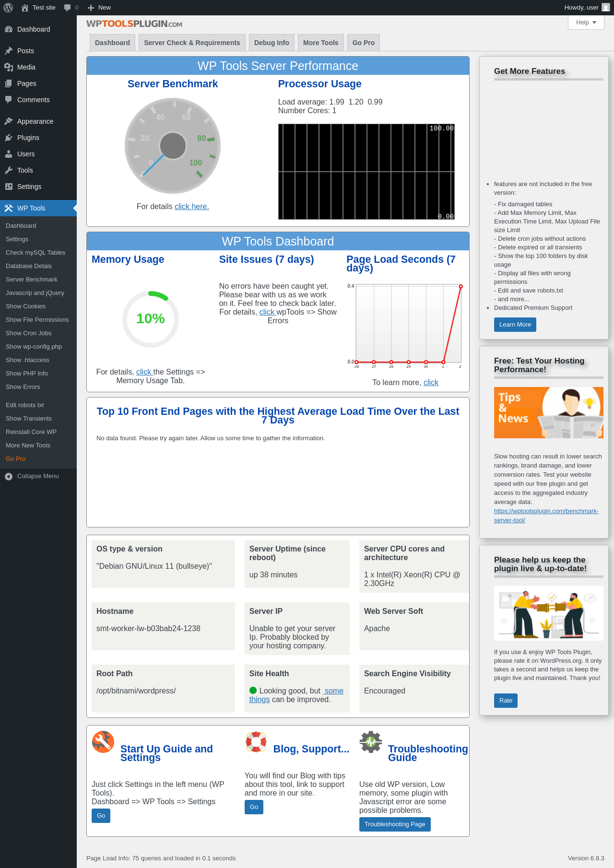
Task: Expand the Help dropdown
Action: click(586, 23)
